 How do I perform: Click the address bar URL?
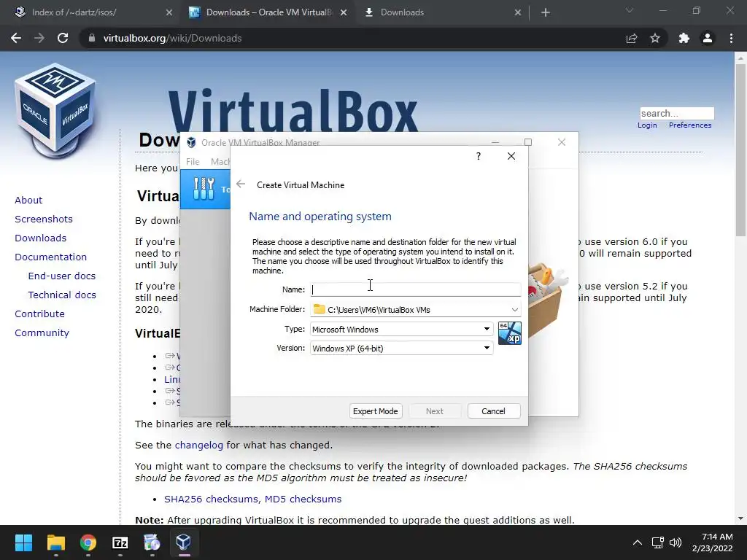pyautogui.click(x=172, y=38)
